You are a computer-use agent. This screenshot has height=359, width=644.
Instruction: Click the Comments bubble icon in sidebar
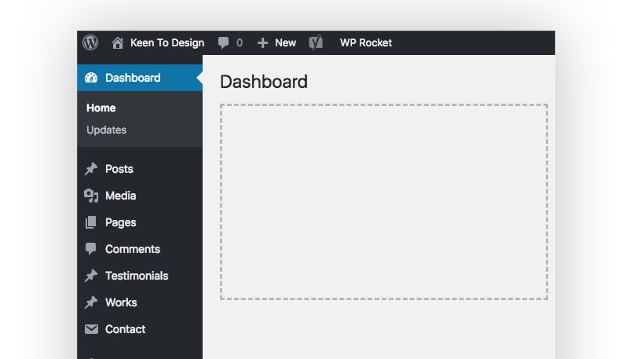[x=91, y=249]
